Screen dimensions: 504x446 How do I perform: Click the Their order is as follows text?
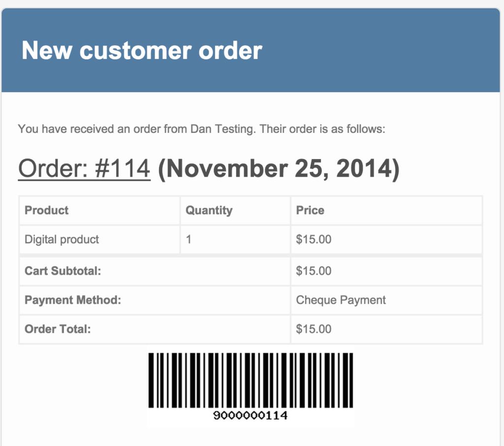click(x=322, y=129)
